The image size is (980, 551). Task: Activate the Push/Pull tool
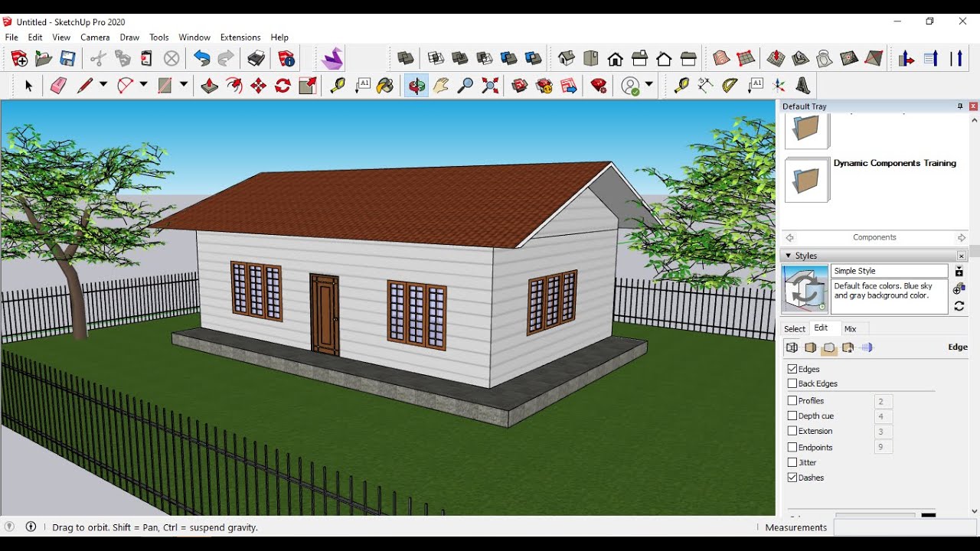(209, 86)
